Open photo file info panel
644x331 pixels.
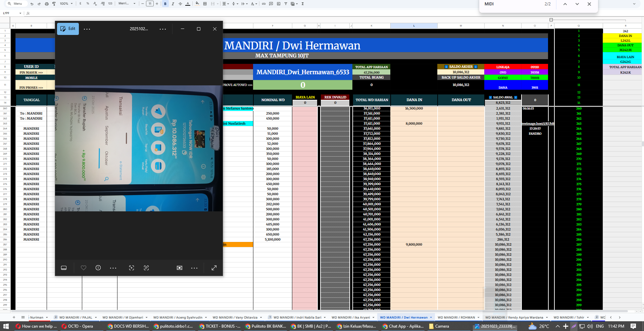click(x=98, y=268)
